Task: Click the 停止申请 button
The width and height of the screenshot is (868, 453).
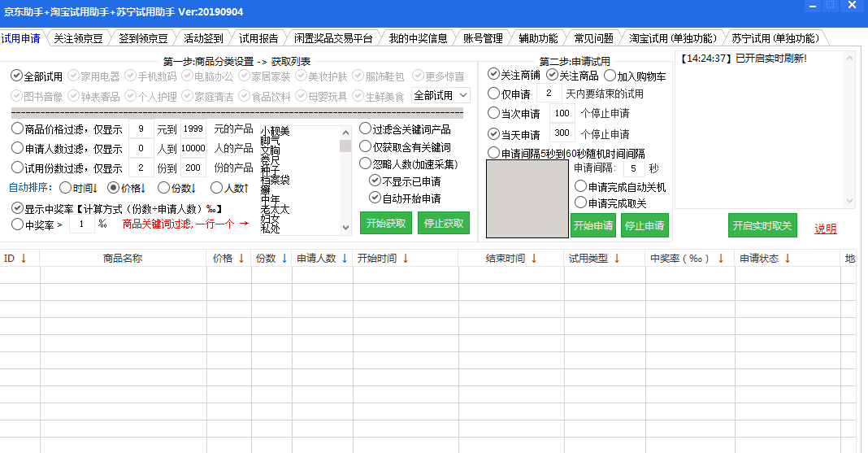Action: tap(644, 225)
